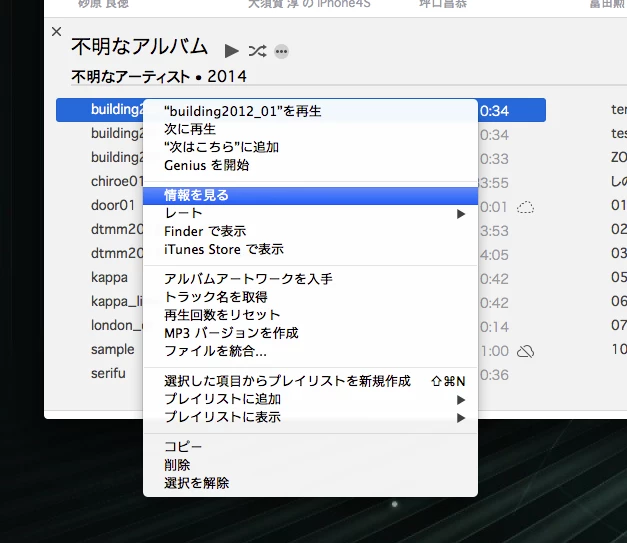Open 情報を見る menu item
627x543 pixels.
click(x=310, y=195)
